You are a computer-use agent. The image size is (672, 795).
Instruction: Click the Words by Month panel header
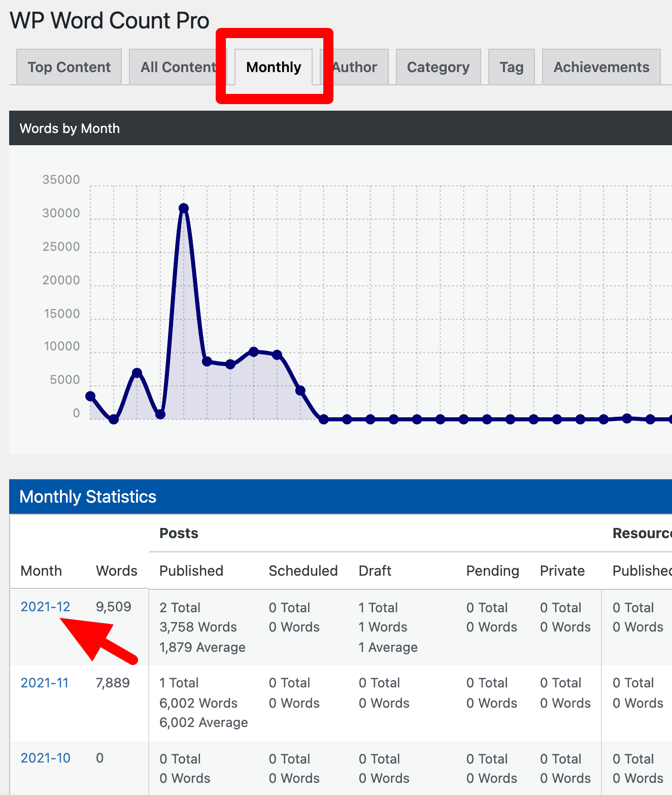70,128
